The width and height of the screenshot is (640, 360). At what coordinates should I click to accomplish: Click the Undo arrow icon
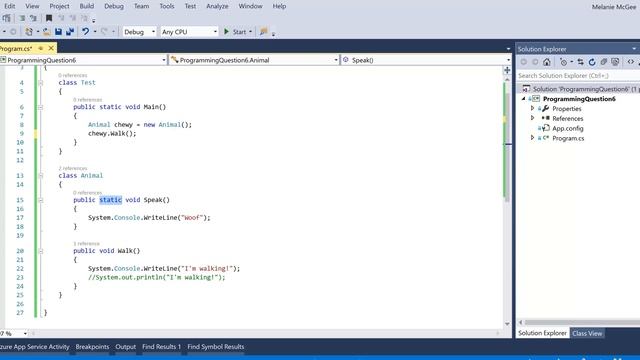(85, 31)
